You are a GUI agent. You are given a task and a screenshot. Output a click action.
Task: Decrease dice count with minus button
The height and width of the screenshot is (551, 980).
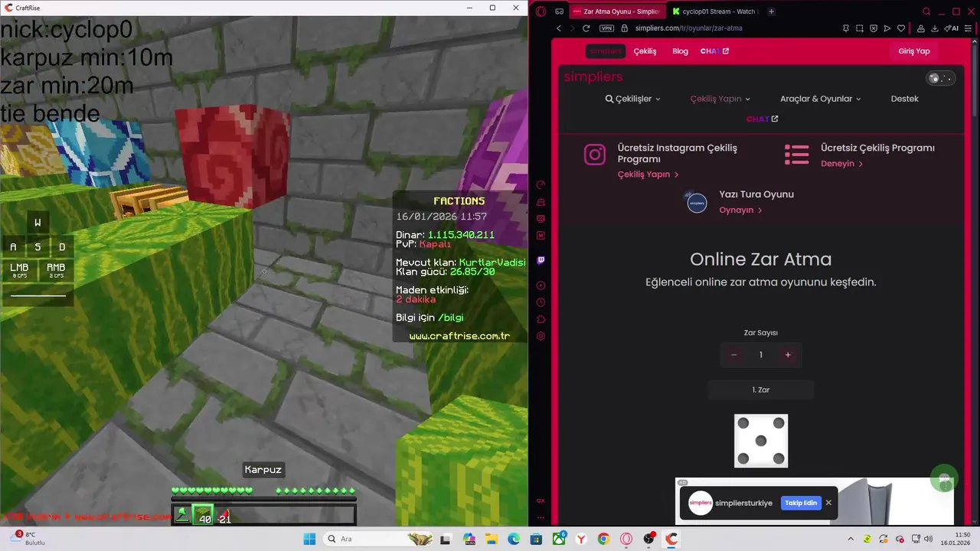[733, 354]
